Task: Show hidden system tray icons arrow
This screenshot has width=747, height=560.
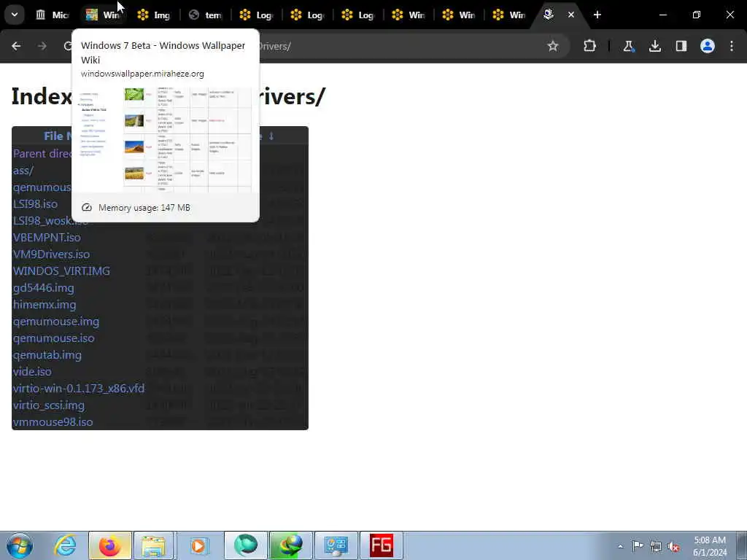Action: click(x=620, y=546)
